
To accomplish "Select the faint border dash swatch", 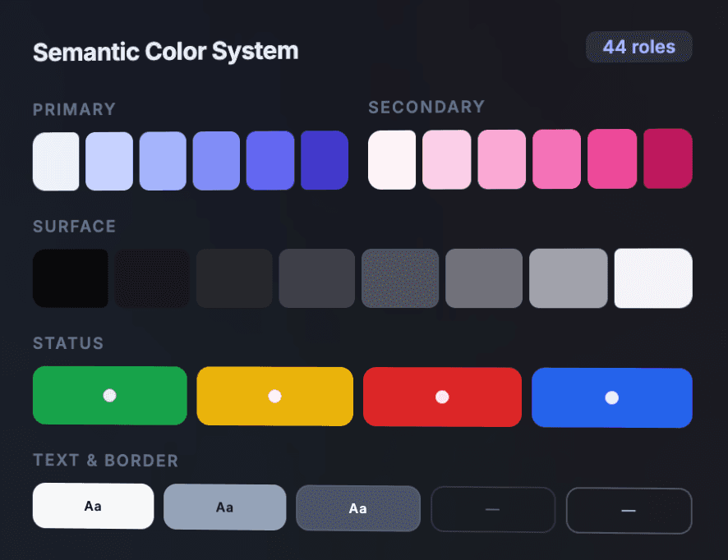I will pyautogui.click(x=493, y=509).
